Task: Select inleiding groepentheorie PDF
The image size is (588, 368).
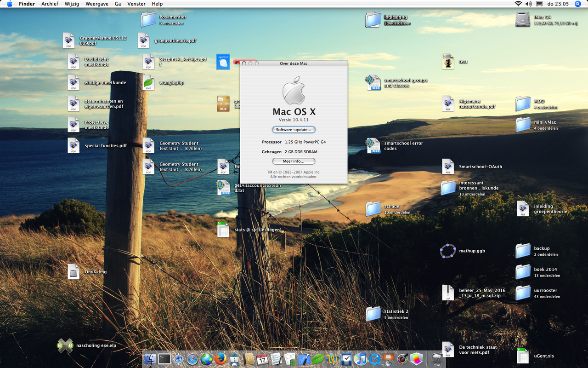Action: [x=523, y=209]
